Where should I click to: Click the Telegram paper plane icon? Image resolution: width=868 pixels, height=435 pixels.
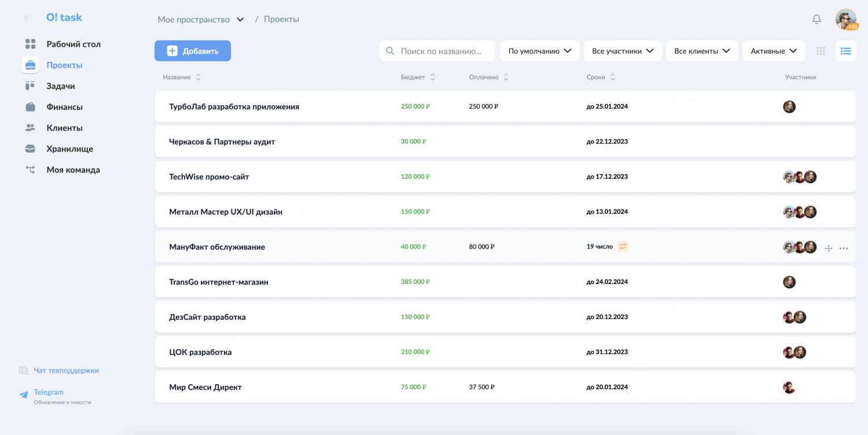24,395
